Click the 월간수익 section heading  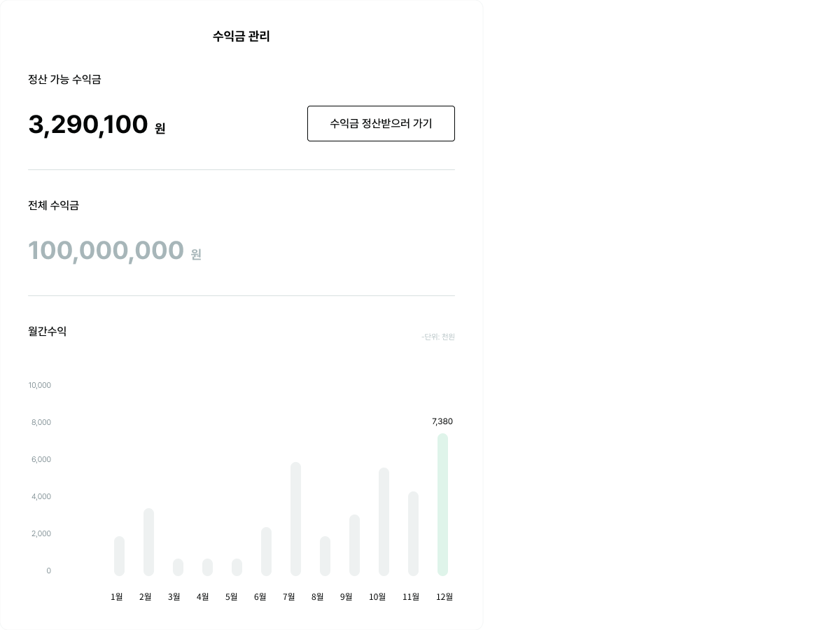click(48, 331)
